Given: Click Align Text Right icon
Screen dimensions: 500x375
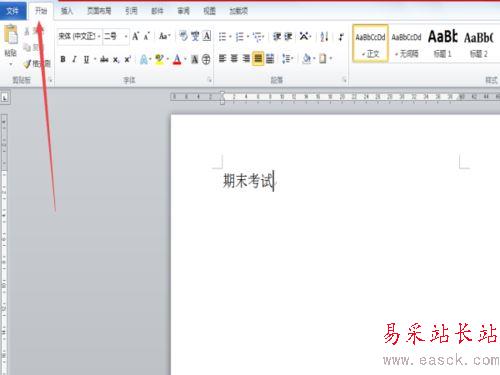Looking at the screenshot, I should click(246, 59).
